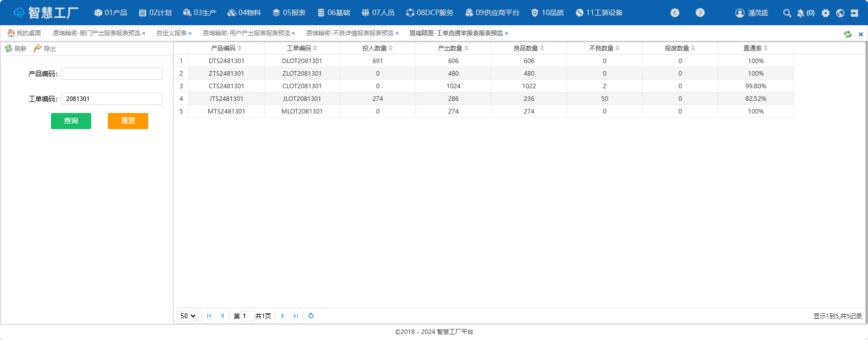Image resolution: width=868 pixels, height=340 pixels.
Task: Open the notification bell icon
Action: tap(800, 13)
